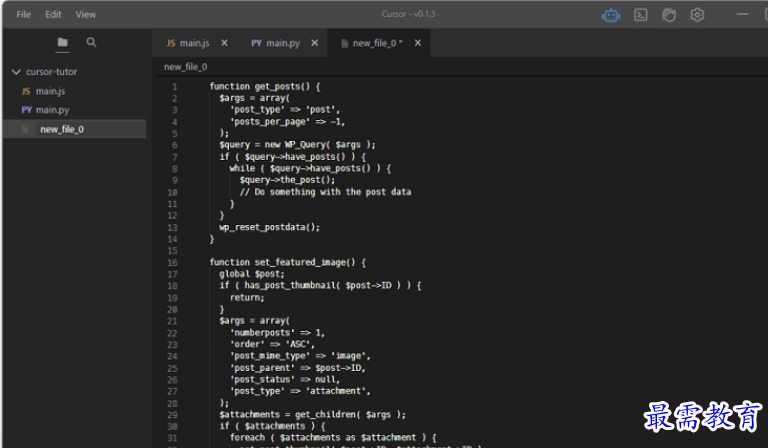Image resolution: width=768 pixels, height=448 pixels.
Task: Open settings gear icon
Action: pyautogui.click(x=697, y=15)
